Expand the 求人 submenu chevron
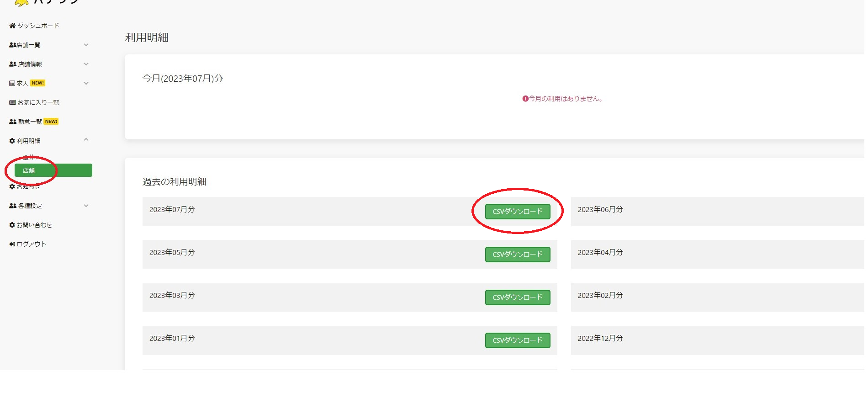The width and height of the screenshot is (868, 393). (x=86, y=83)
